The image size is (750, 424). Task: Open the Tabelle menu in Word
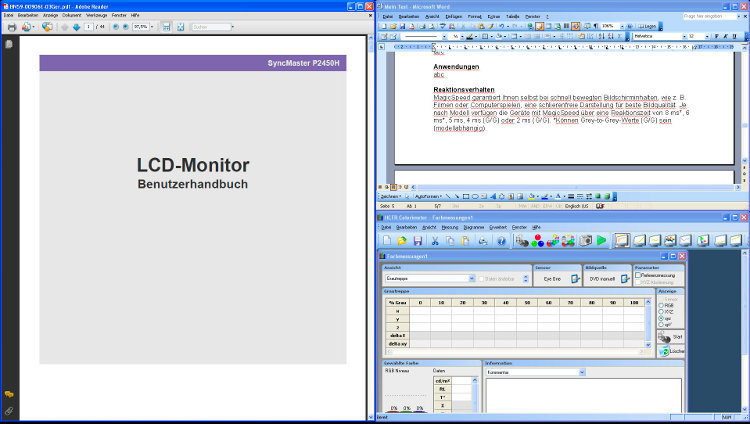point(512,16)
